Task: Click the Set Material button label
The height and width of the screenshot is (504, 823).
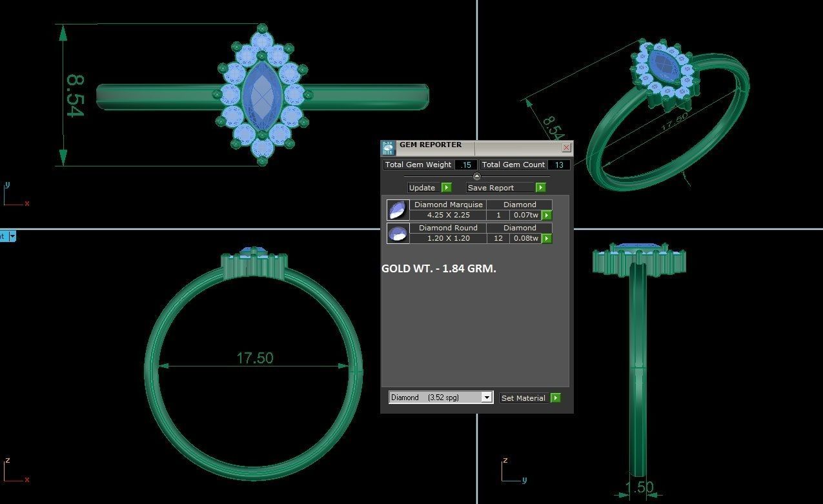Action: click(x=523, y=398)
